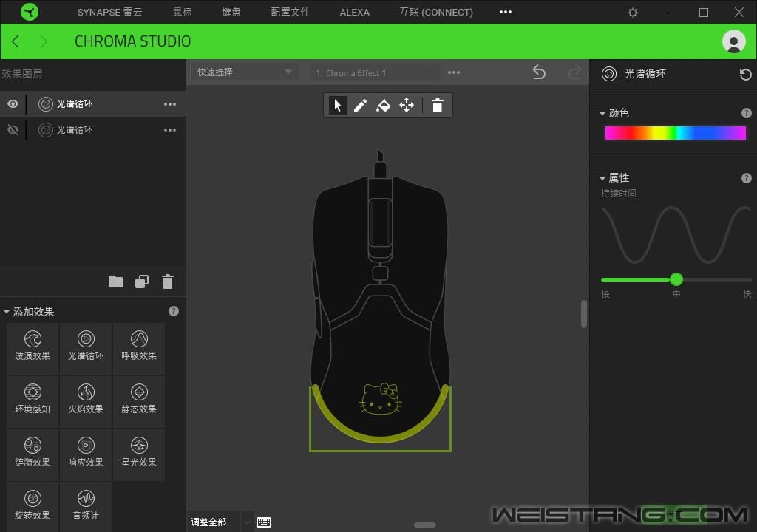
Task: Collapse the 属性 section
Action: pyautogui.click(x=602, y=178)
